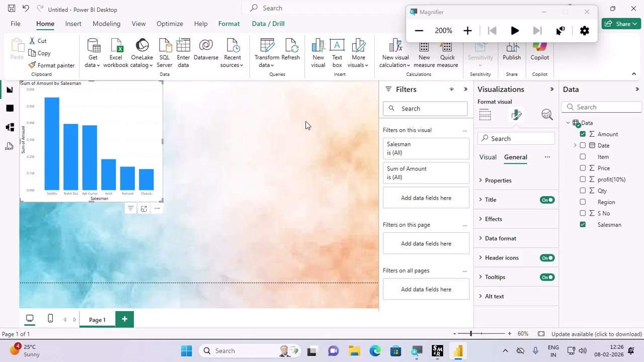Image resolution: width=644 pixels, height=362 pixels.
Task: Switch to Report view in left sidebar
Action: coord(10,89)
